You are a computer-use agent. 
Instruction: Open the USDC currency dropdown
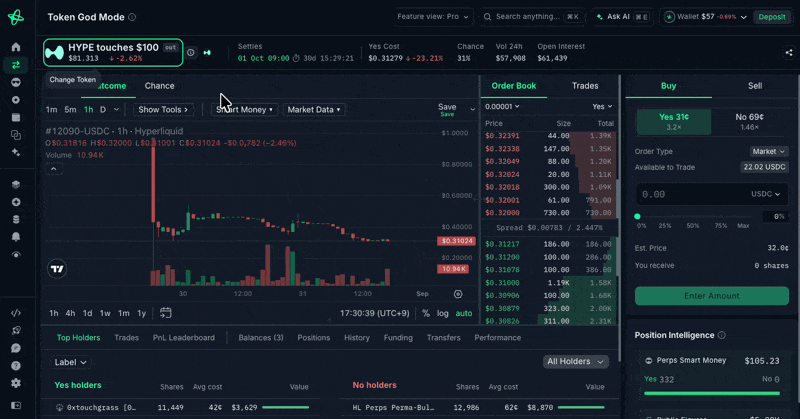pyautogui.click(x=765, y=194)
